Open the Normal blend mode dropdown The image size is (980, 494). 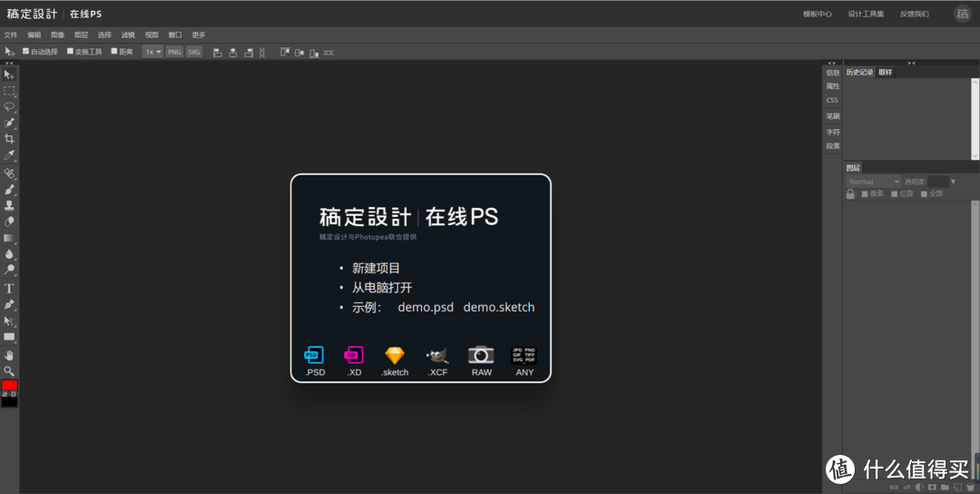[873, 182]
